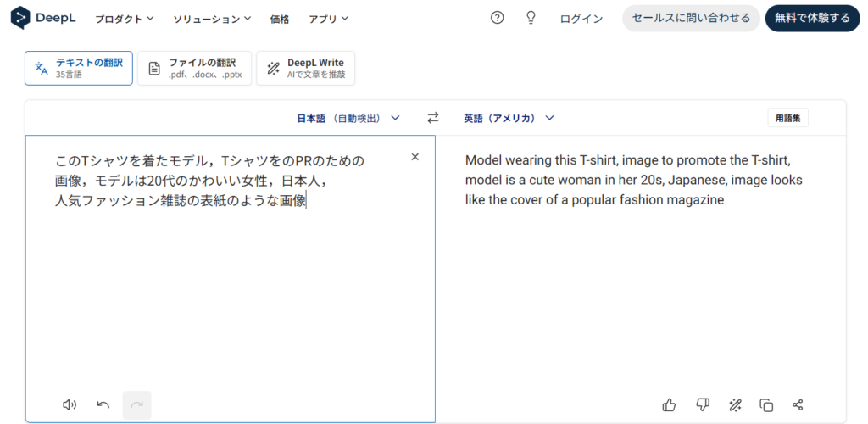
Task: Expand the アプリ menu
Action: 328,19
